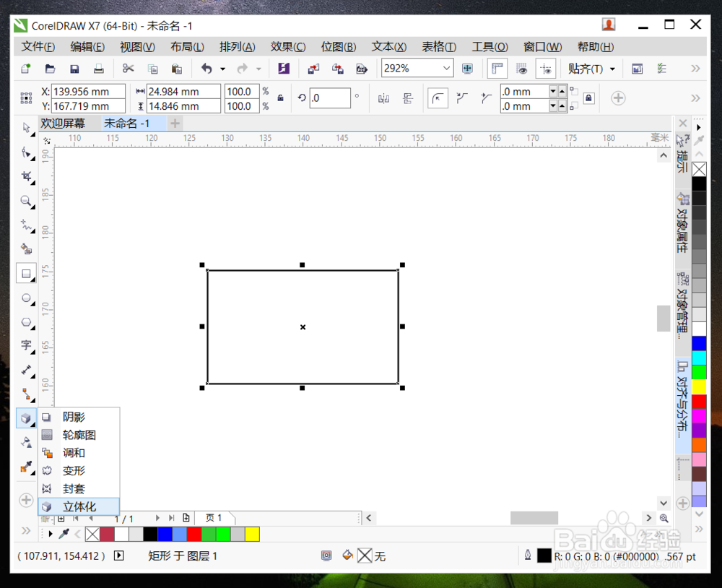722x588 pixels.
Task: Select the Zoom tool
Action: click(x=27, y=202)
